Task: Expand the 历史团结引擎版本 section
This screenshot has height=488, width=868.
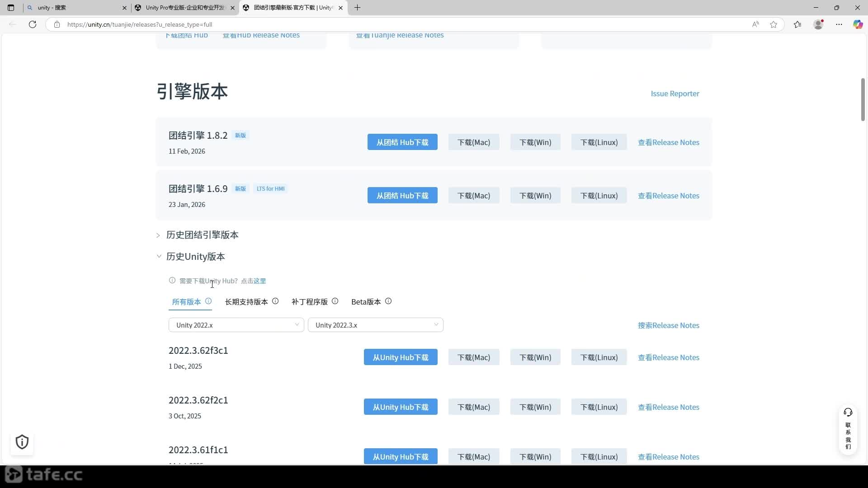Action: point(198,235)
